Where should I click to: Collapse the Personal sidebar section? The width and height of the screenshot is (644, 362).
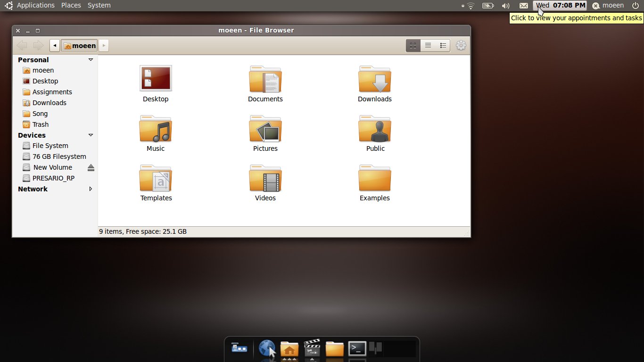[91, 60]
